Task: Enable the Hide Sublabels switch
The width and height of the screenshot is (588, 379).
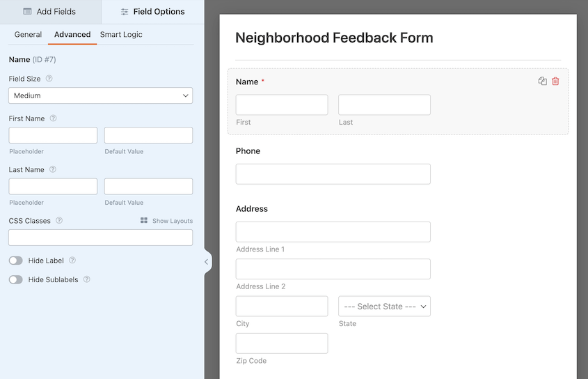Action: click(15, 279)
